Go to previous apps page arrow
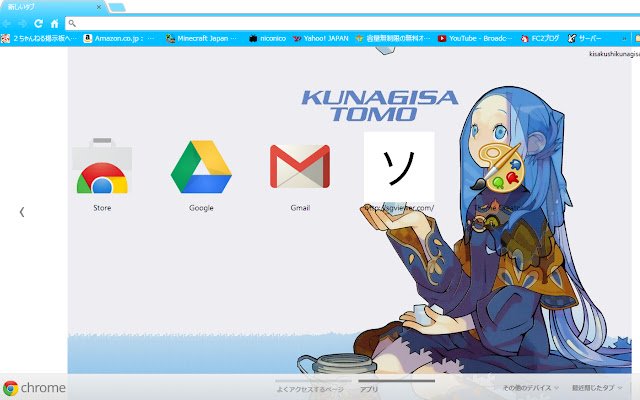 point(22,212)
